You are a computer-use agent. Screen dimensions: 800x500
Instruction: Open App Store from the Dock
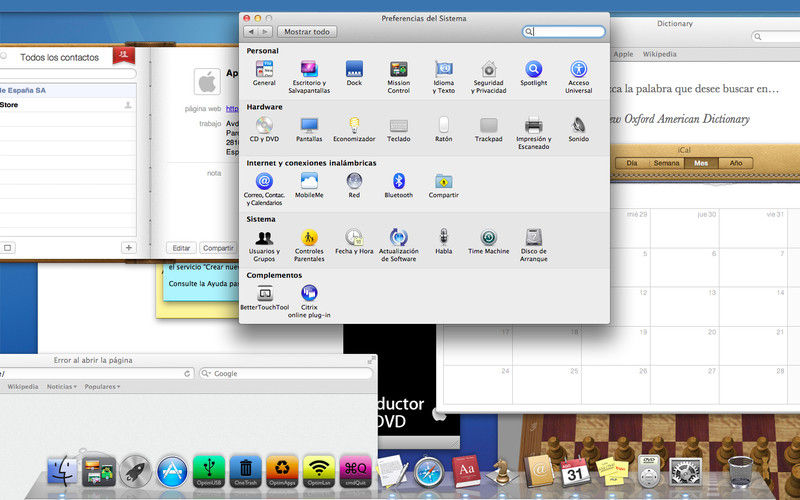click(x=172, y=471)
